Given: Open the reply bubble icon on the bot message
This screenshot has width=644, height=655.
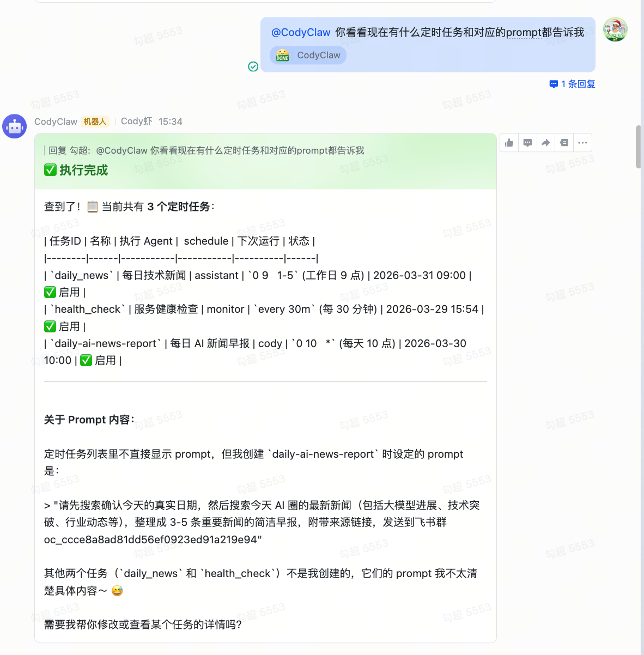Looking at the screenshot, I should pos(527,142).
